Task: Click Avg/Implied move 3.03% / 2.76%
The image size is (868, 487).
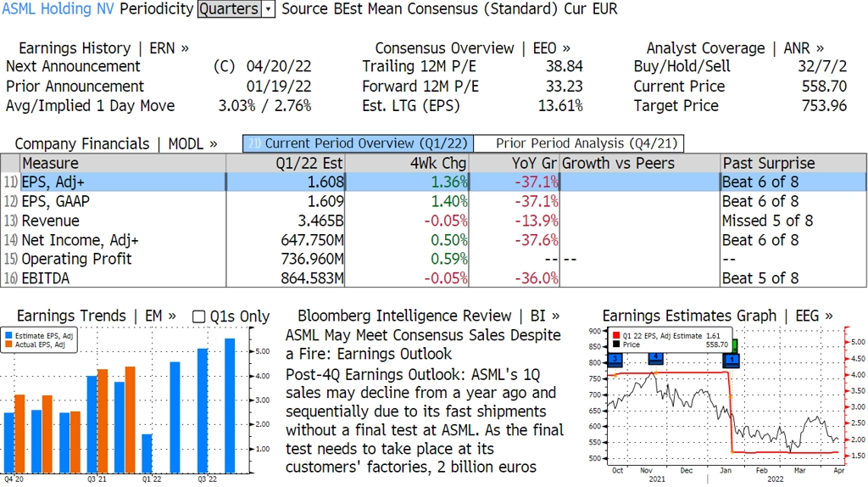Action: coord(264,106)
